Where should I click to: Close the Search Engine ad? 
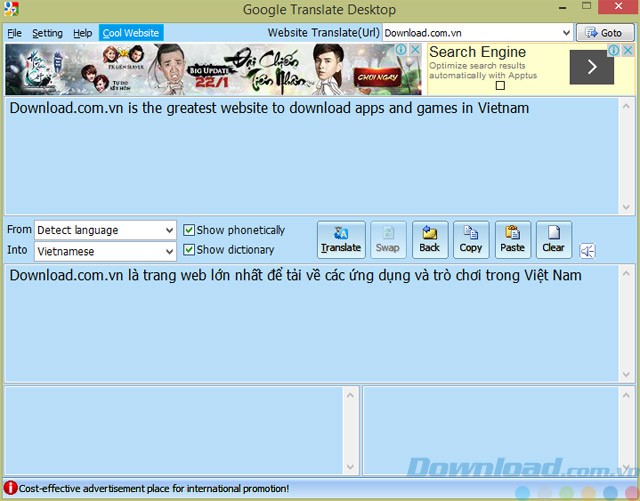tap(628, 50)
